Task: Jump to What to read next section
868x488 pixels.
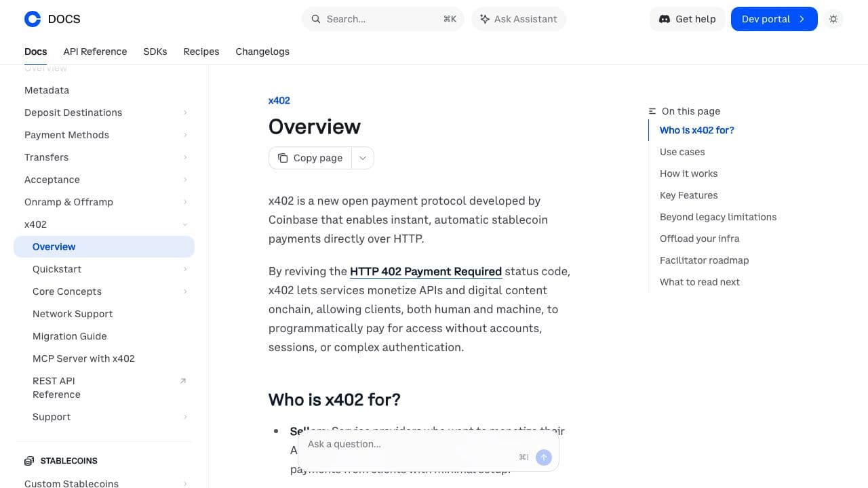Action: pos(700,282)
